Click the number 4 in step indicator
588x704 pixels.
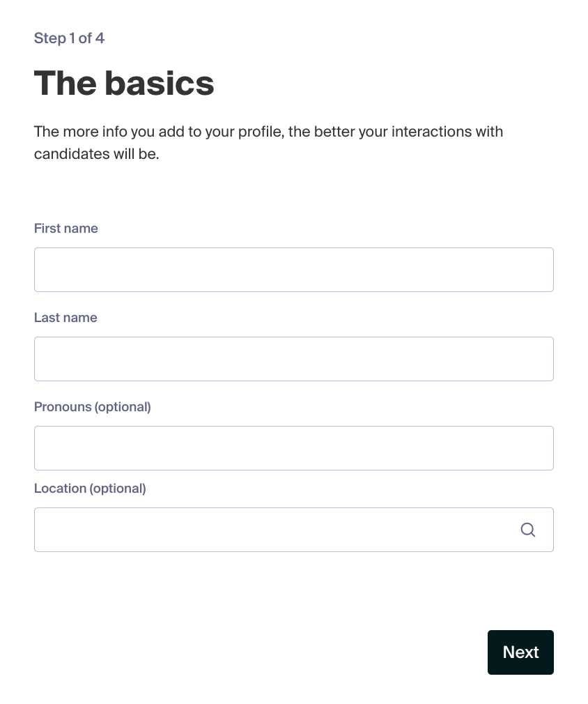pyautogui.click(x=100, y=38)
